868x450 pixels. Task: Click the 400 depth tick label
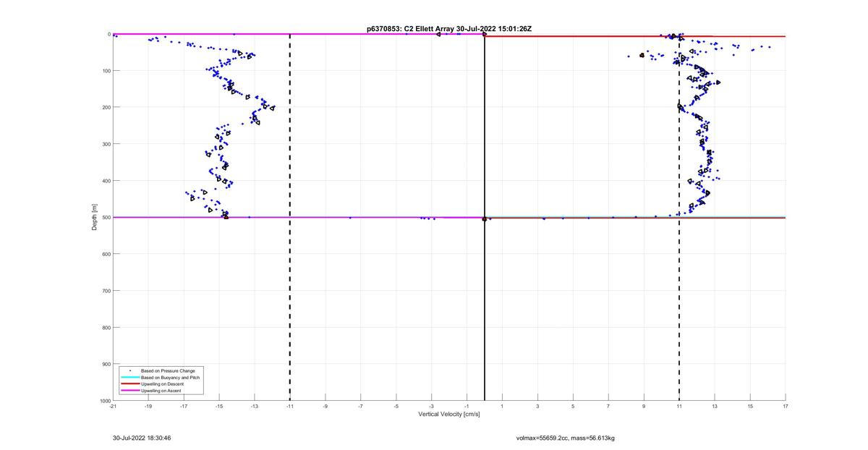[106, 181]
